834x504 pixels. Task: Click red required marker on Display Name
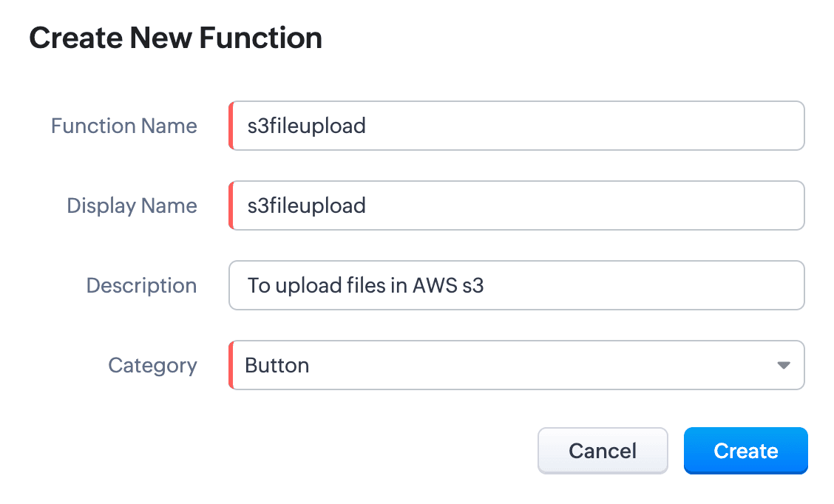coord(231,205)
